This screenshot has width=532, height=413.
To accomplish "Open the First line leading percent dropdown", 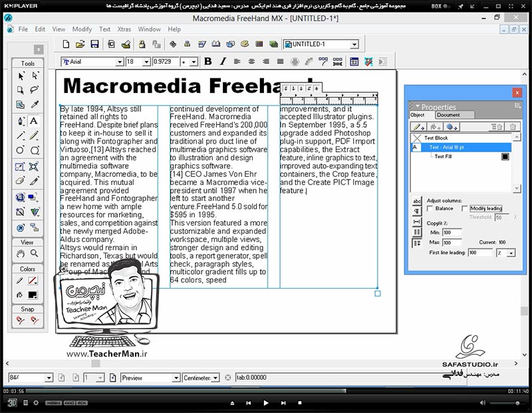I will [511, 253].
